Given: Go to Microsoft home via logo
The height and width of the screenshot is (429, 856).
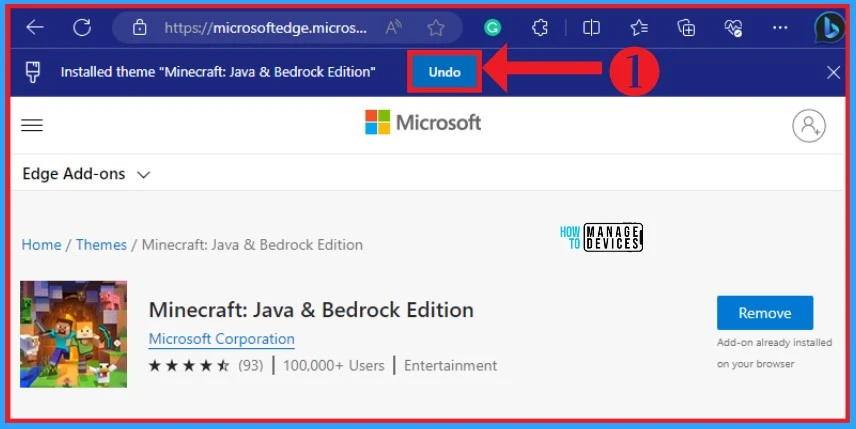Looking at the screenshot, I should coord(423,122).
